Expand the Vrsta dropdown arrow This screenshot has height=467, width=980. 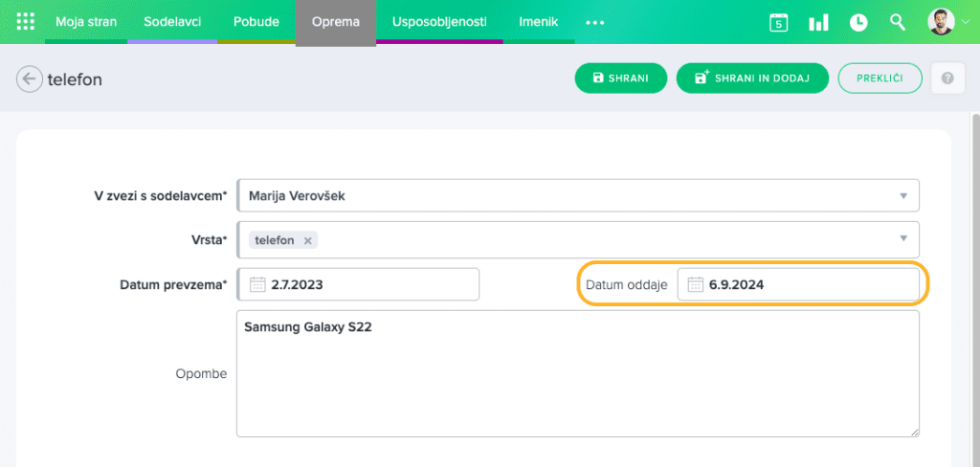[902, 239]
